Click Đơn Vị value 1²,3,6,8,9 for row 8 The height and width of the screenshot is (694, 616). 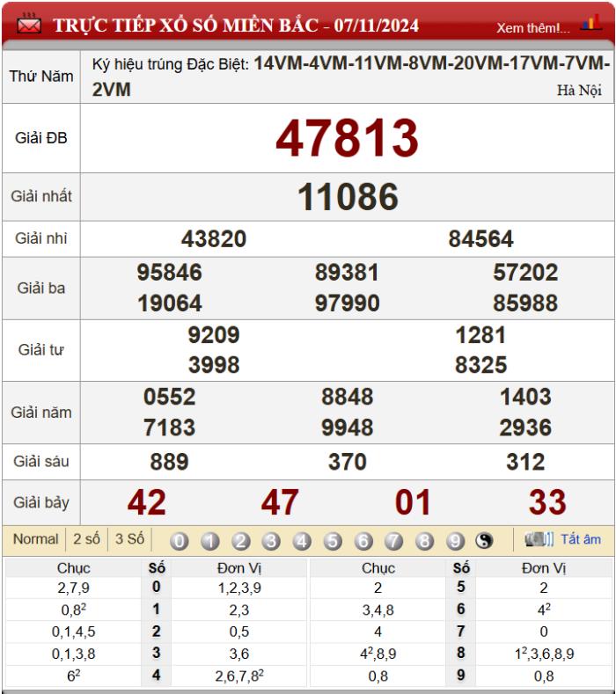coord(544,654)
